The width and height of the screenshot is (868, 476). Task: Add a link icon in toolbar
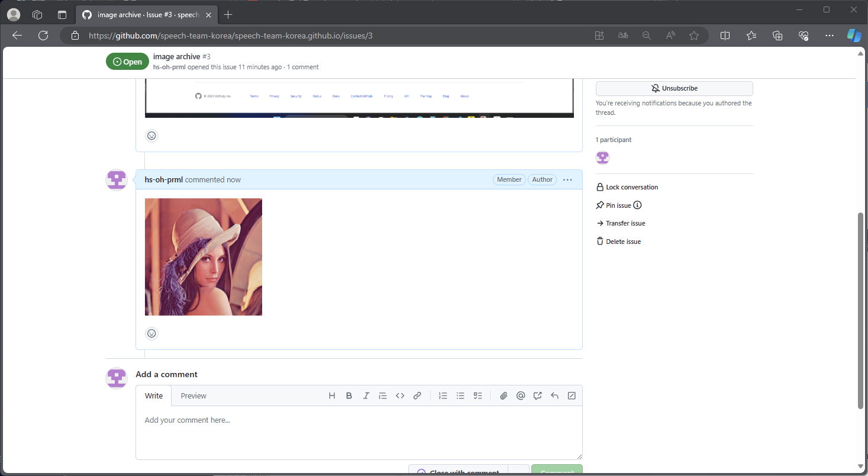pos(417,395)
